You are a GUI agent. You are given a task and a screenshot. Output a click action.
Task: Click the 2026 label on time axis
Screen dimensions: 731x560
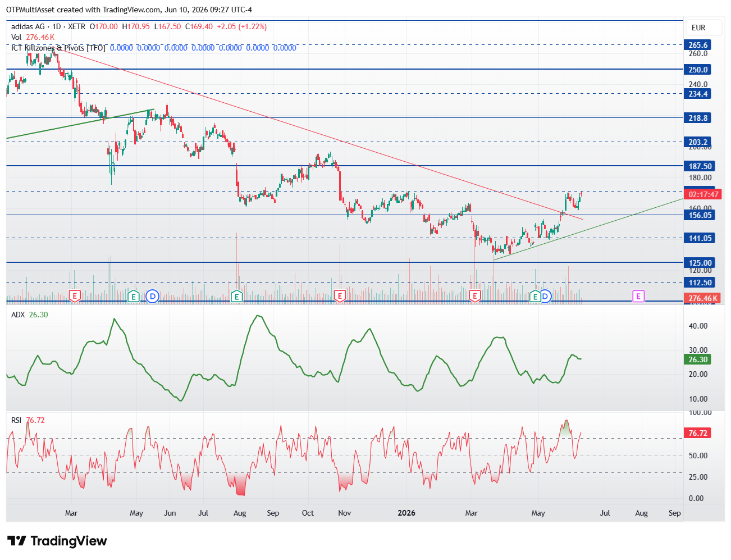tap(406, 513)
